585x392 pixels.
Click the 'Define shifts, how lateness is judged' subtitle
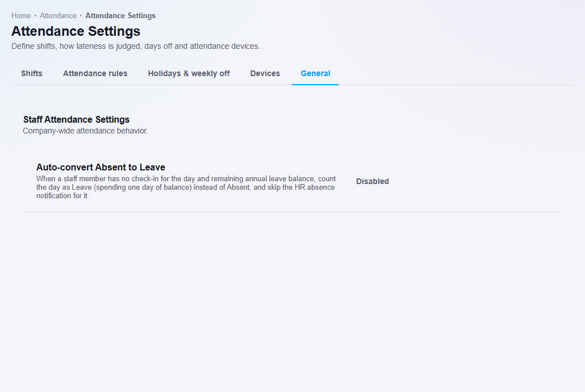pos(136,46)
